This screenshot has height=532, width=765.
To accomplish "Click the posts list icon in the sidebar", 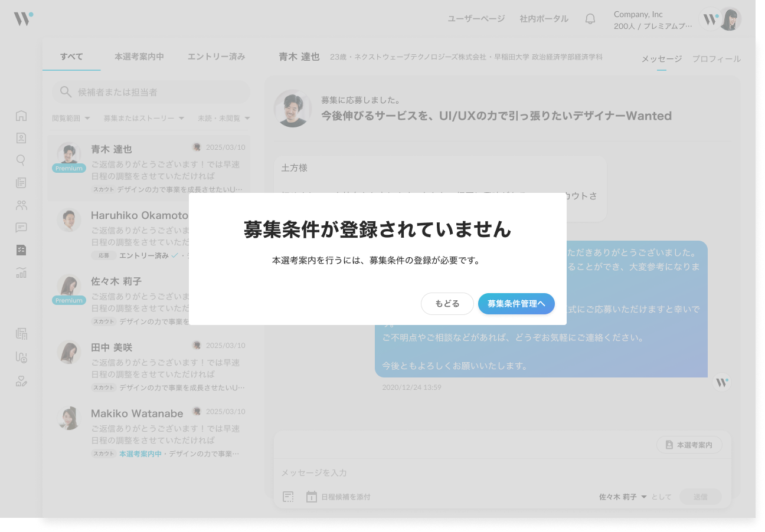I will click(21, 182).
